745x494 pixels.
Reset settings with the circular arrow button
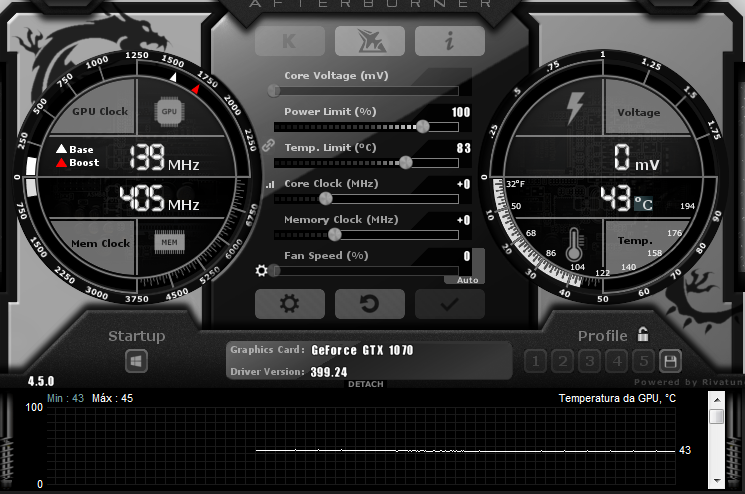(370, 304)
